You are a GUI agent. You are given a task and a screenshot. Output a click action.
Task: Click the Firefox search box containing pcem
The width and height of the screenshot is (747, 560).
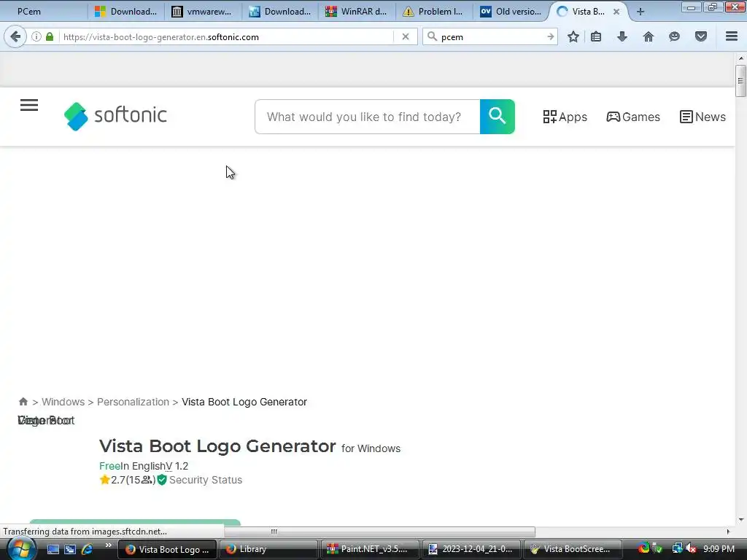[x=491, y=36]
